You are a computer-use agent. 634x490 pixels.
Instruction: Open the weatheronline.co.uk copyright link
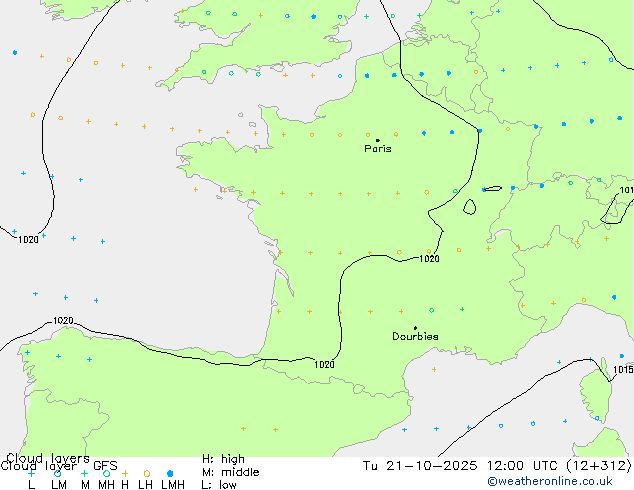pyautogui.click(x=550, y=482)
